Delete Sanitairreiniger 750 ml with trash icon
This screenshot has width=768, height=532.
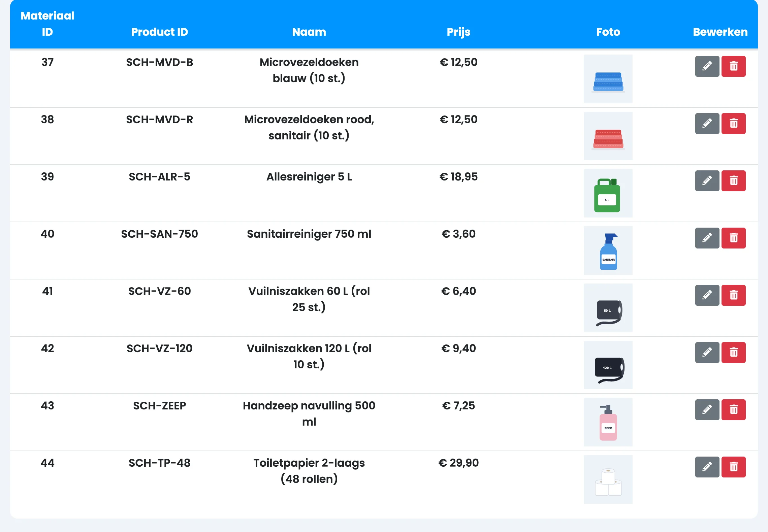pyautogui.click(x=734, y=238)
